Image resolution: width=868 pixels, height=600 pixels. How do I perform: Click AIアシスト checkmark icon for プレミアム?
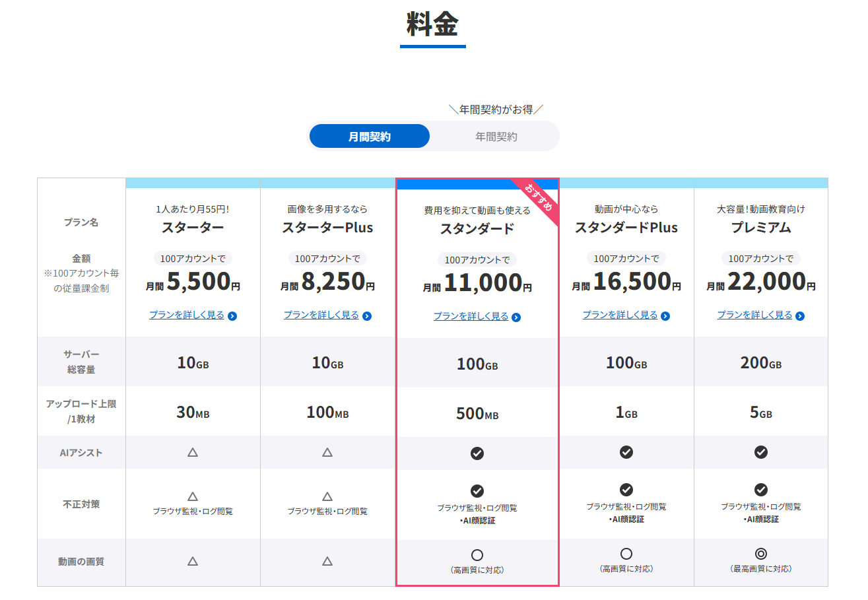[x=761, y=452]
